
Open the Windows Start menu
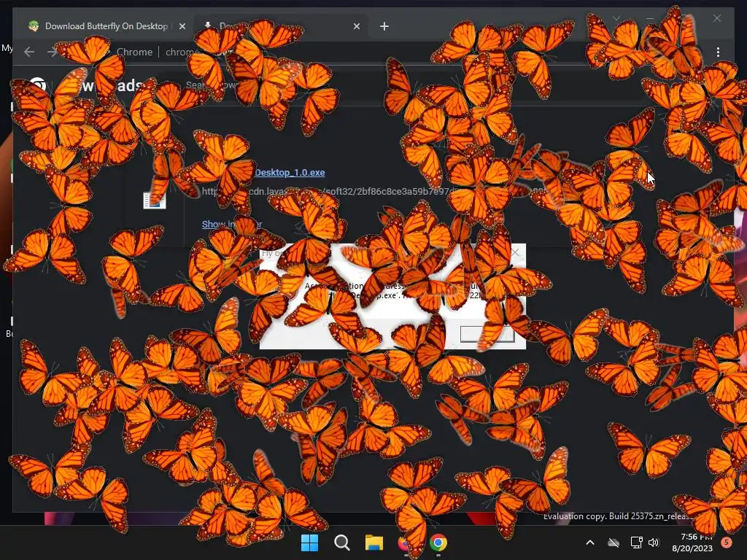[309, 542]
